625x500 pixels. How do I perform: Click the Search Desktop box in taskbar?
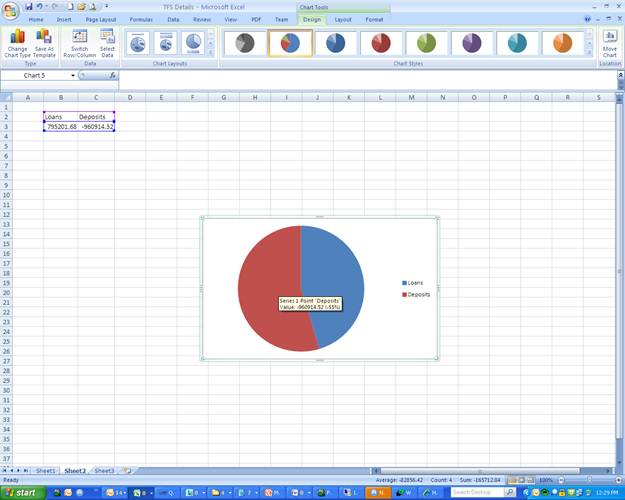click(478, 492)
